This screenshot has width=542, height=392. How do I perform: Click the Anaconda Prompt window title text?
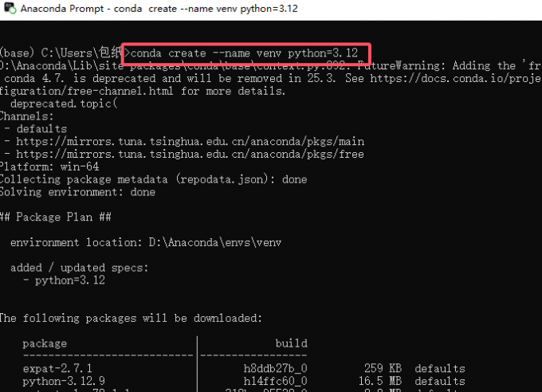click(159, 9)
